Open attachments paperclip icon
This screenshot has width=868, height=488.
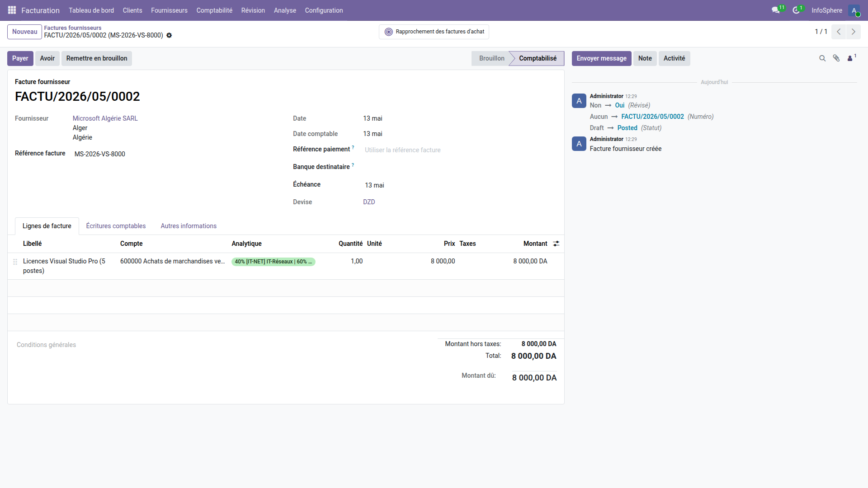coord(836,58)
